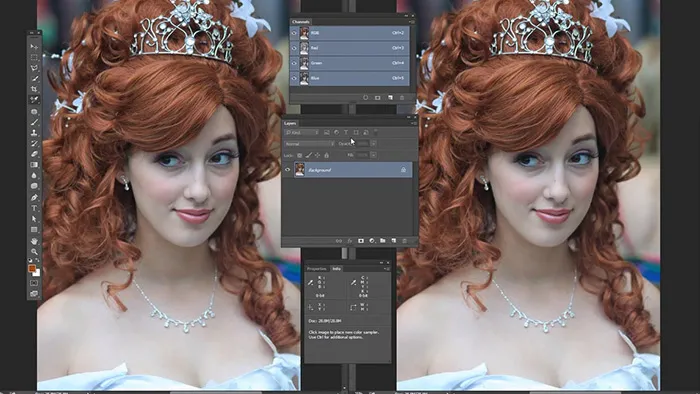Select the Crop tool
Viewport: 700px width, 394px height.
[x=34, y=89]
